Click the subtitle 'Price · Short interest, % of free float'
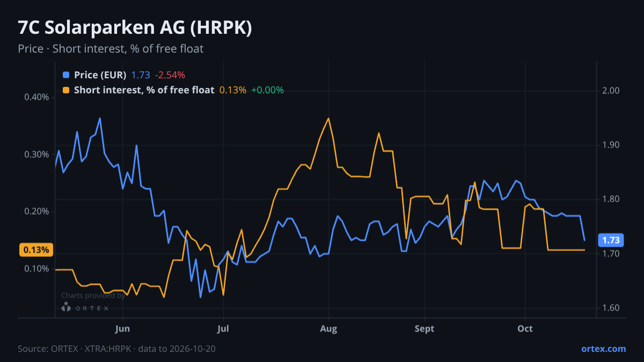The width and height of the screenshot is (644, 362). [x=111, y=49]
